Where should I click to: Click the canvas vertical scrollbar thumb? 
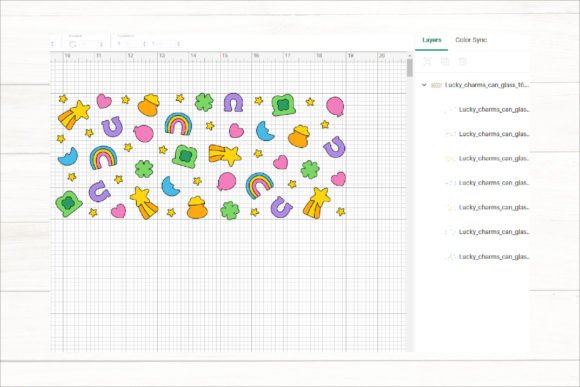tap(409, 68)
